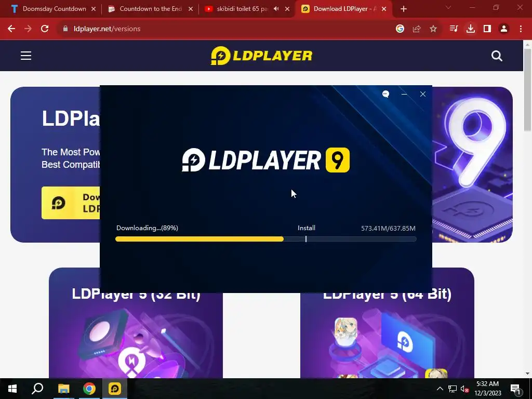Reload the ldplayer.net page
Screen dimensions: 532x399
tap(45, 29)
